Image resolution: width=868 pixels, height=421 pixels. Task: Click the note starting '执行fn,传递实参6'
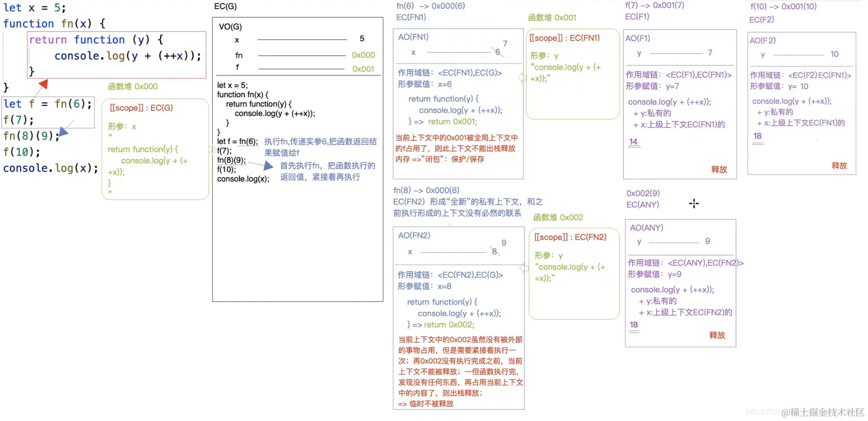pos(321,142)
